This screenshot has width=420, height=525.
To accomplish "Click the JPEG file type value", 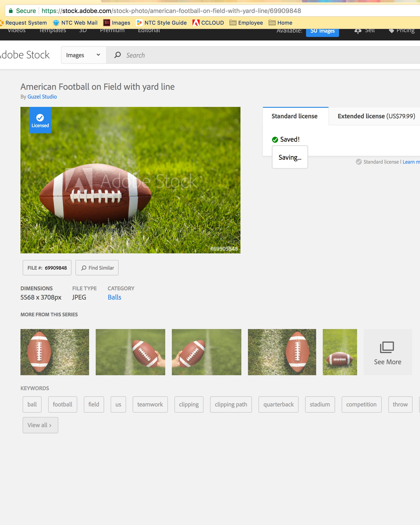I will 79,297.
